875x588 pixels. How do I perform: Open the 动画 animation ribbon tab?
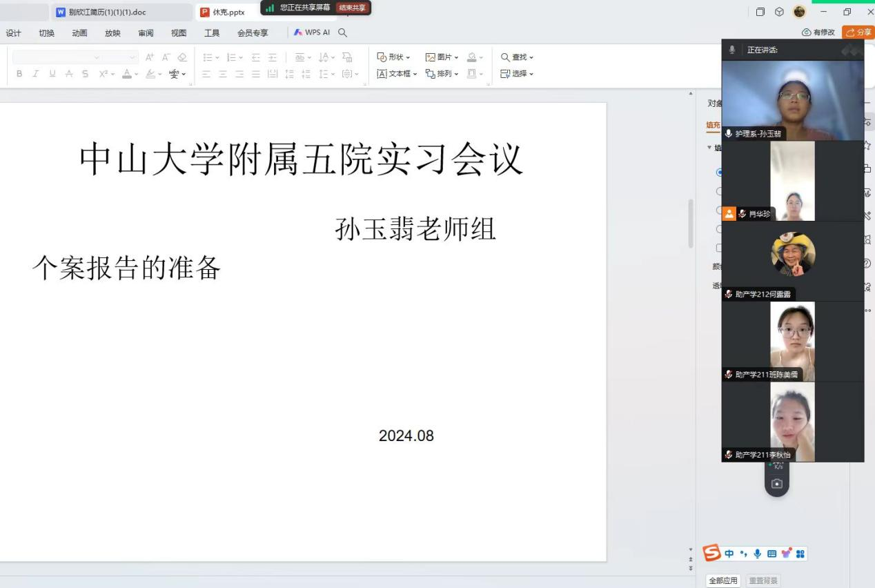point(80,32)
